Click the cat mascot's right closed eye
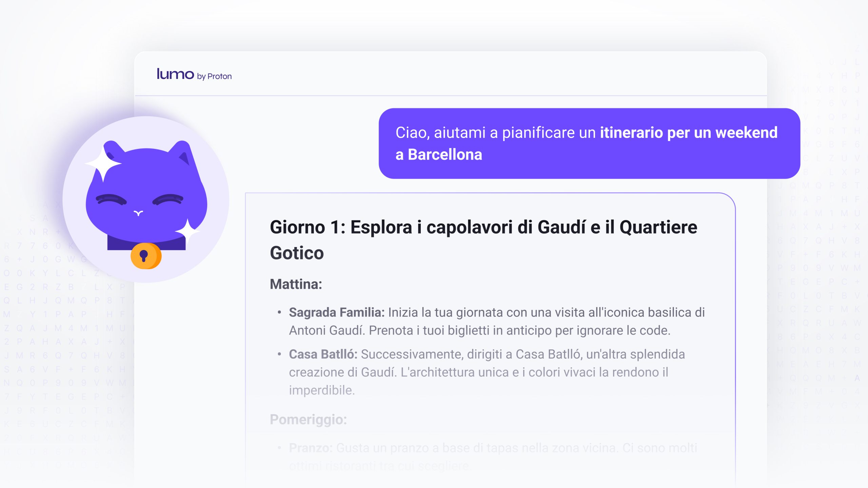 [168, 199]
